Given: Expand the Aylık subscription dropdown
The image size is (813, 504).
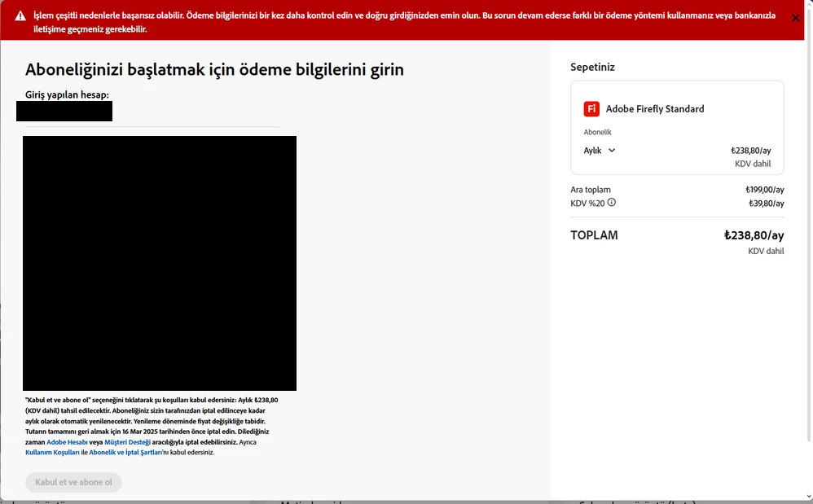Looking at the screenshot, I should click(600, 150).
